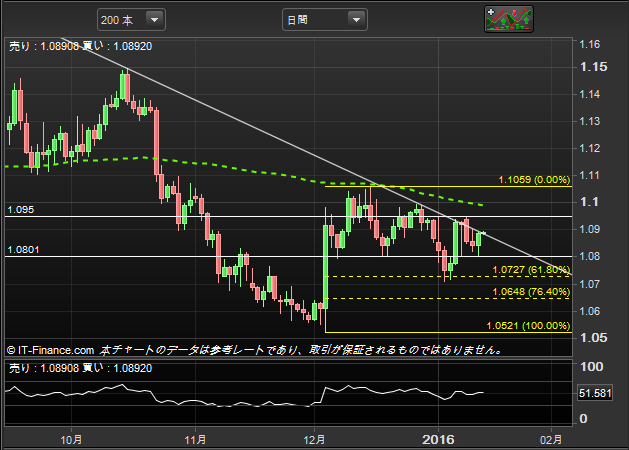The height and width of the screenshot is (450, 629).
Task: Click the 1.08 price axis label
Action: (x=590, y=256)
